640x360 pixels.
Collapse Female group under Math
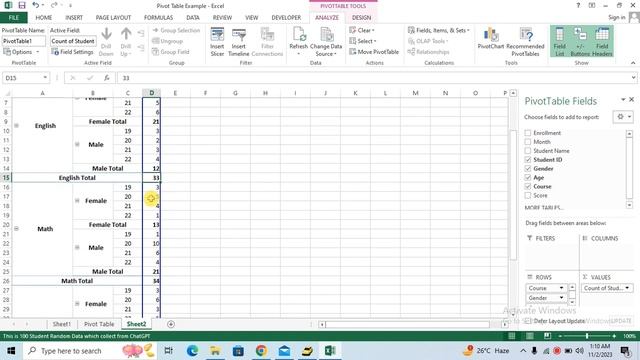point(77,200)
